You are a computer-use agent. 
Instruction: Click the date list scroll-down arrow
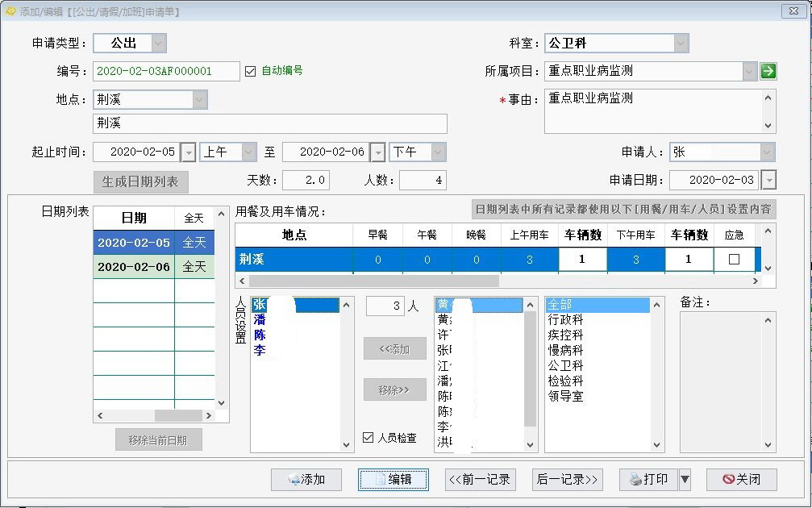(x=221, y=403)
